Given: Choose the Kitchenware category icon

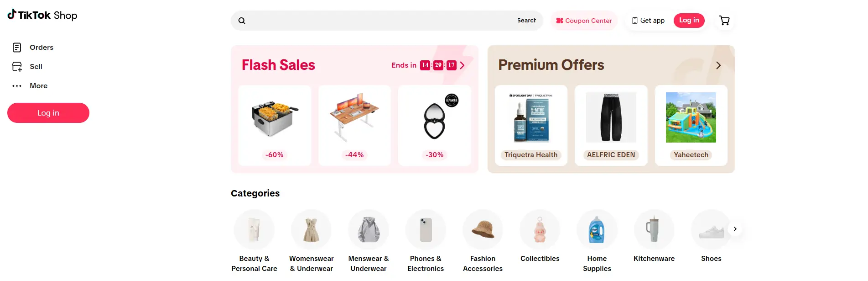Looking at the screenshot, I should pyautogui.click(x=654, y=230).
